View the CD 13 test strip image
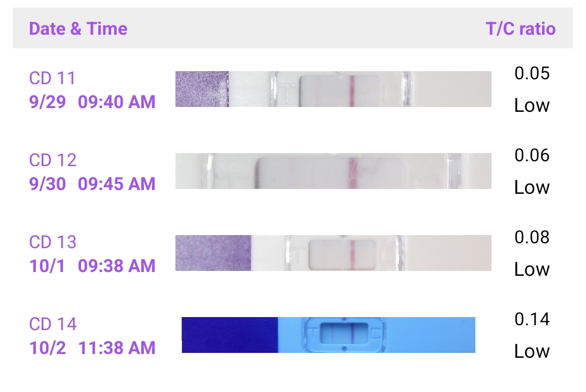This screenshot has width=586, height=392. pos(333,253)
